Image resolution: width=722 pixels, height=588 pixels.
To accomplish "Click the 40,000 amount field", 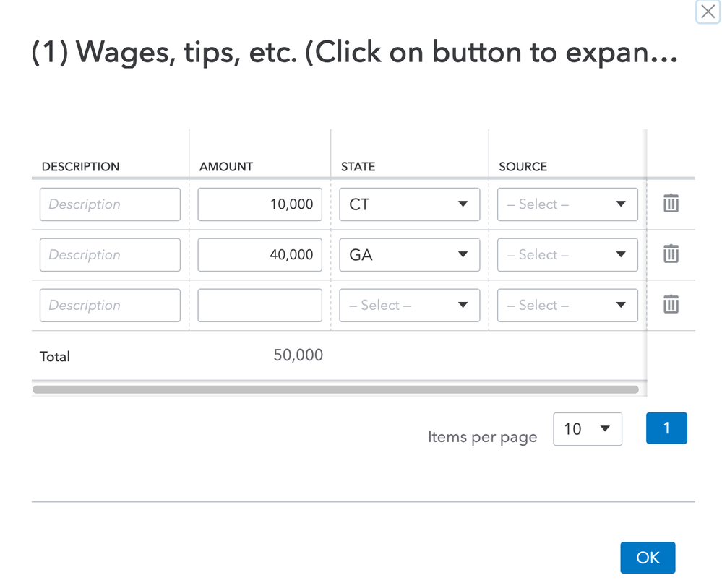I will pos(259,255).
